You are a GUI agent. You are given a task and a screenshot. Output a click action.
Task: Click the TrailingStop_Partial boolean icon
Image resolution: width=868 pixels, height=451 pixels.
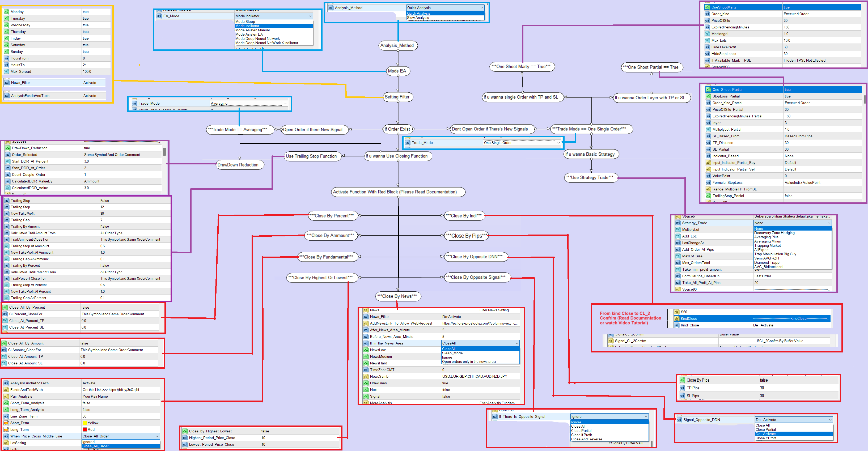point(708,196)
